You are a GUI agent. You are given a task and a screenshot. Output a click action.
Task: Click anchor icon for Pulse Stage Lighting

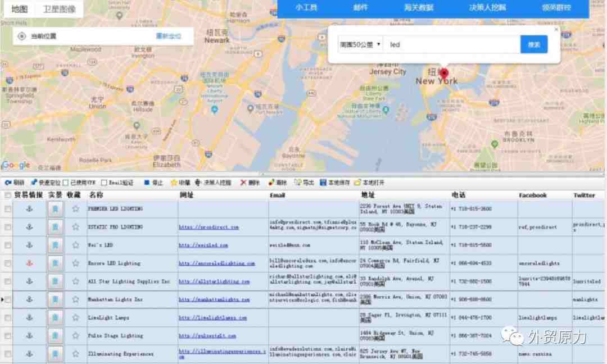[x=29, y=336]
